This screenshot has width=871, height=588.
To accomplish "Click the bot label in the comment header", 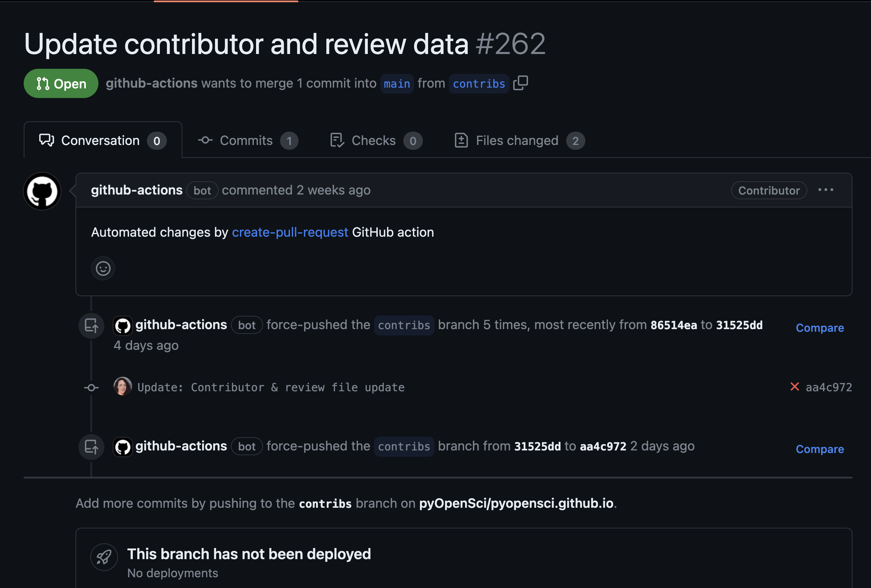I will tap(202, 190).
